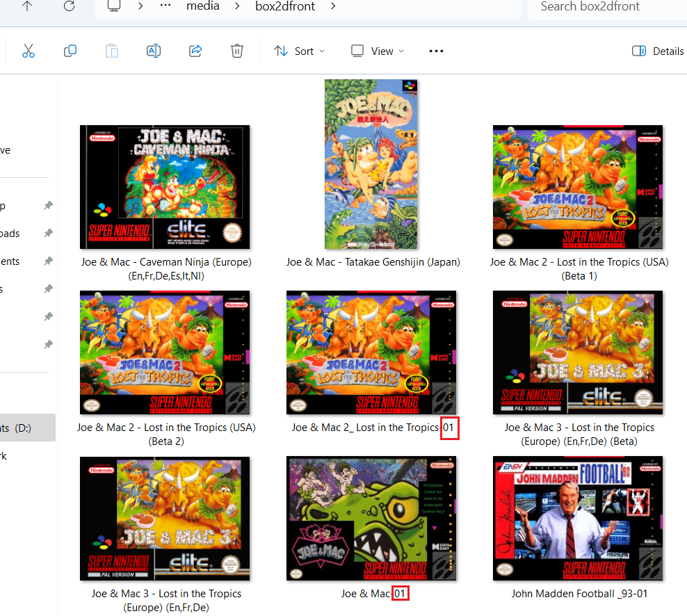Select Joe & Mac Tatakae Genshijin (Japan) thumbnail
The width and height of the screenshot is (687, 616).
coord(371,164)
